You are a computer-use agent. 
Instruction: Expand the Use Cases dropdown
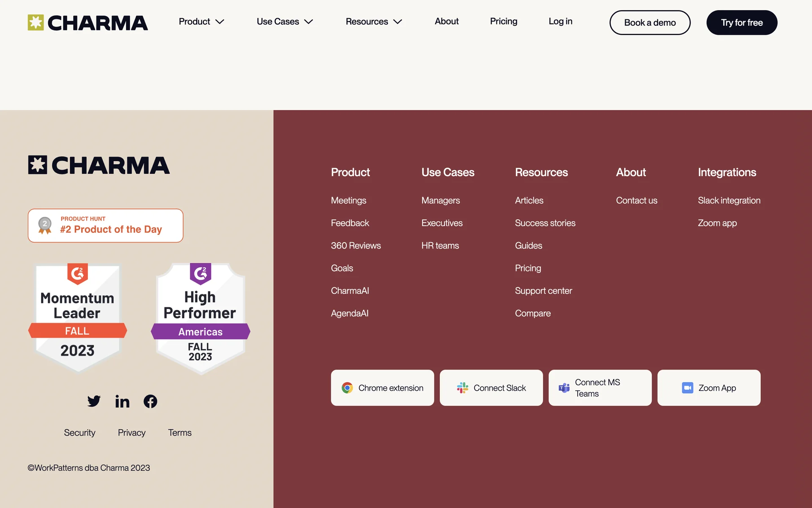coord(285,22)
